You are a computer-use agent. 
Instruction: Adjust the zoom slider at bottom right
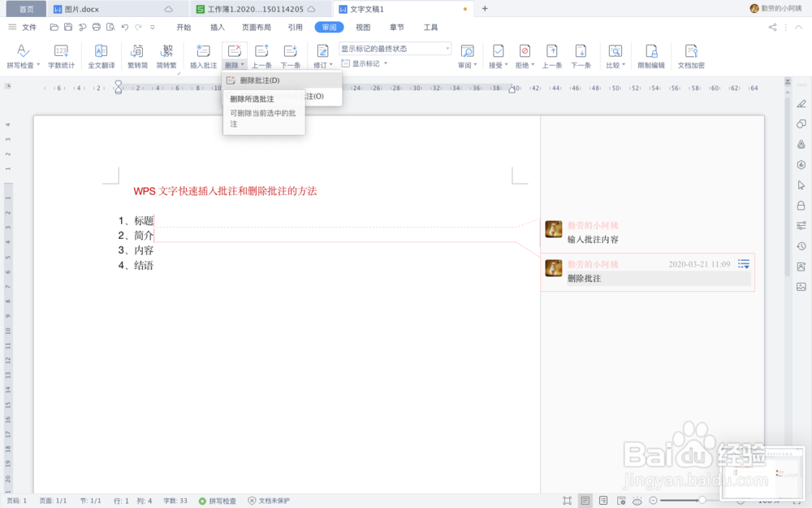[702, 499]
